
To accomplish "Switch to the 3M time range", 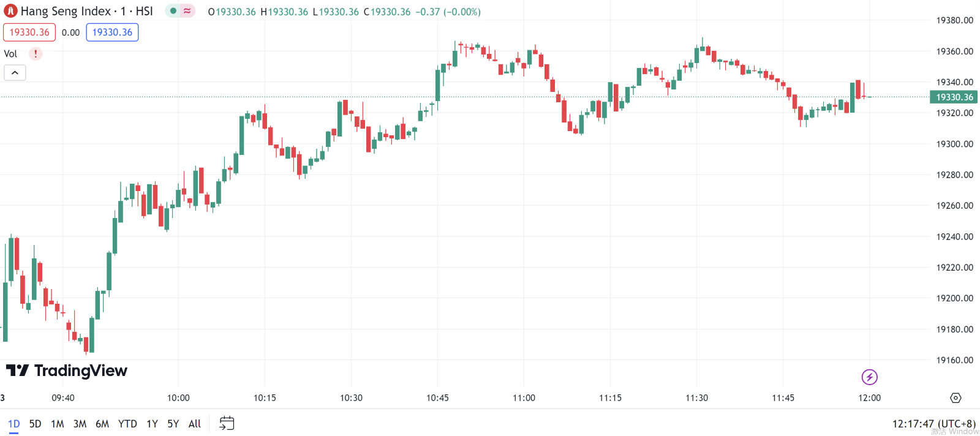I will tap(80, 424).
